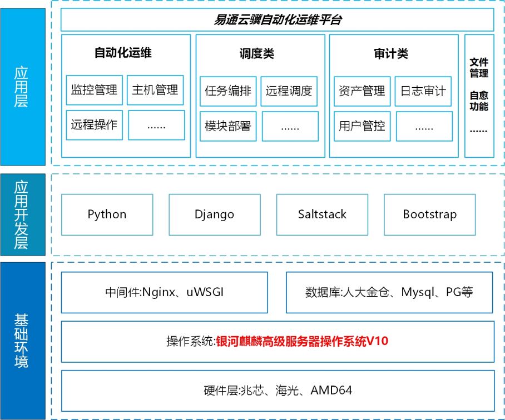
Task: Click the 自动化运维 heading
Action: (123, 53)
